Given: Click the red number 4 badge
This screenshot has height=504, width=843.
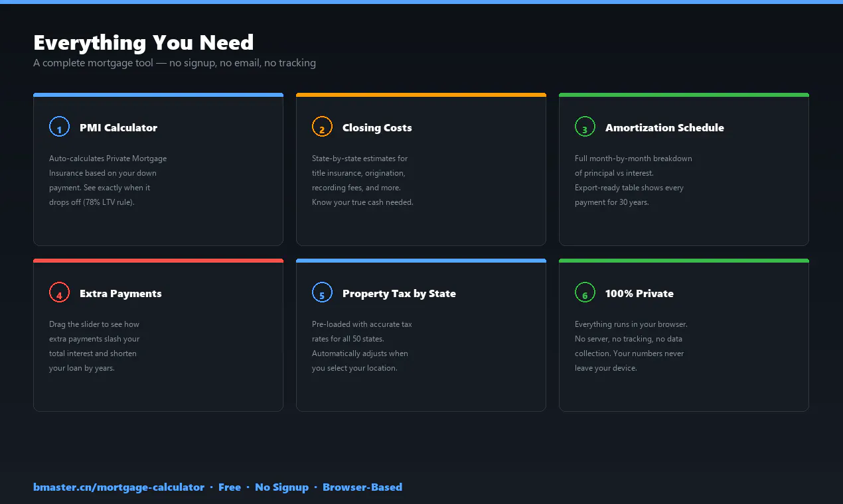Looking at the screenshot, I should [59, 292].
